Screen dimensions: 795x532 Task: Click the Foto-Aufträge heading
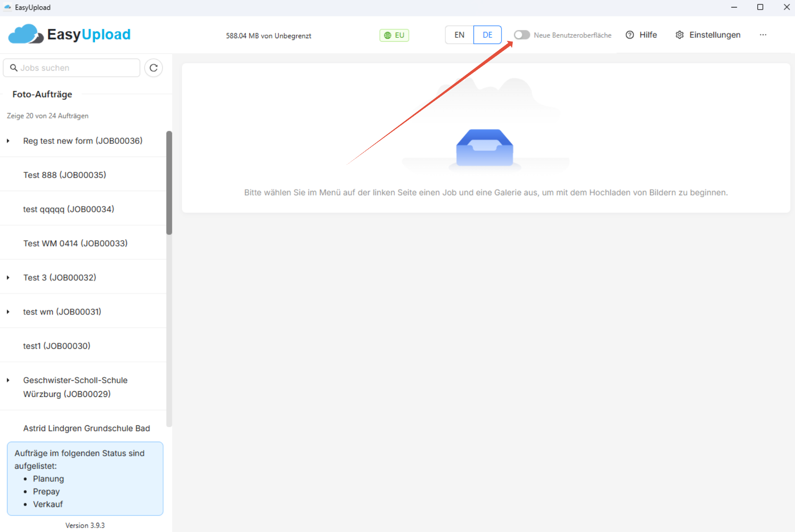coord(42,94)
